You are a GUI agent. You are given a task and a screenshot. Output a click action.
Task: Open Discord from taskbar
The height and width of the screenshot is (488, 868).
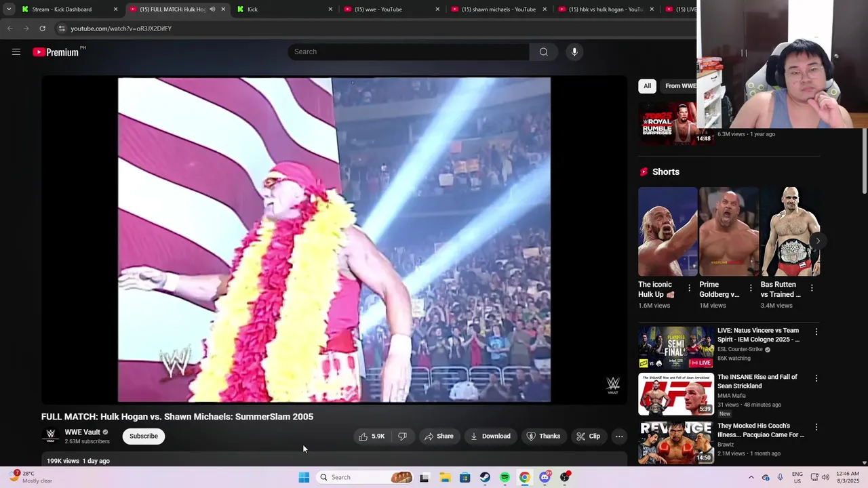point(545,477)
